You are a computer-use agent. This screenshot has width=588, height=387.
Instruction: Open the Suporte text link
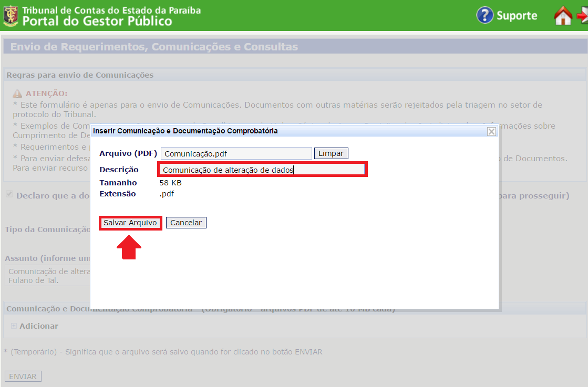pos(517,16)
